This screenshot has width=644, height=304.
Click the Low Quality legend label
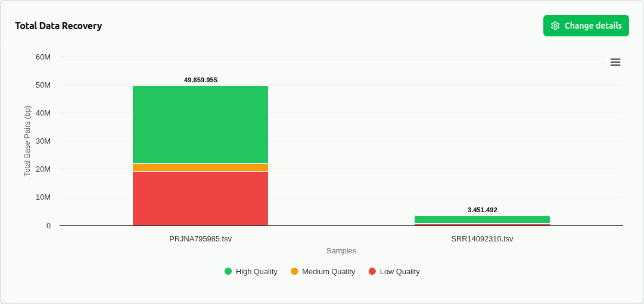click(400, 272)
